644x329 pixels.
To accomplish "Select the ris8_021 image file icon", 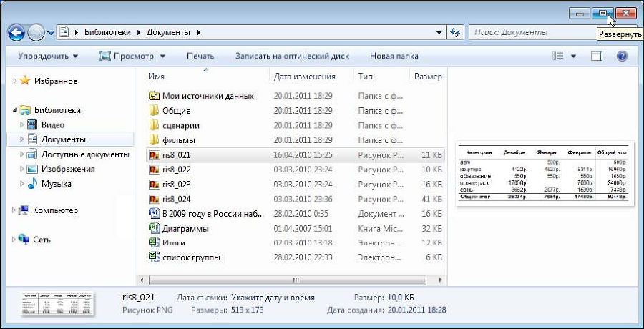I will pos(154,155).
